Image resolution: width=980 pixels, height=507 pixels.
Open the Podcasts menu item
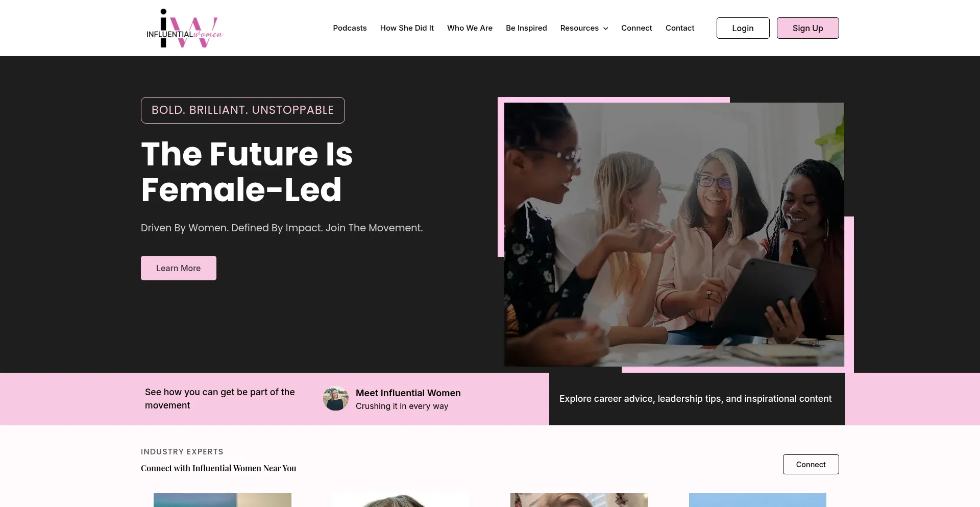pyautogui.click(x=350, y=28)
